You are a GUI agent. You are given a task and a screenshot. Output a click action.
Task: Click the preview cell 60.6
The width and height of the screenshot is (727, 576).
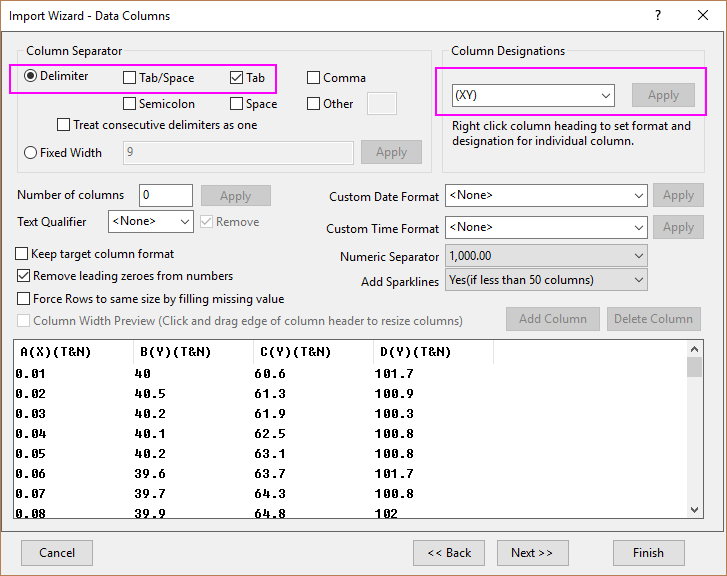270,374
